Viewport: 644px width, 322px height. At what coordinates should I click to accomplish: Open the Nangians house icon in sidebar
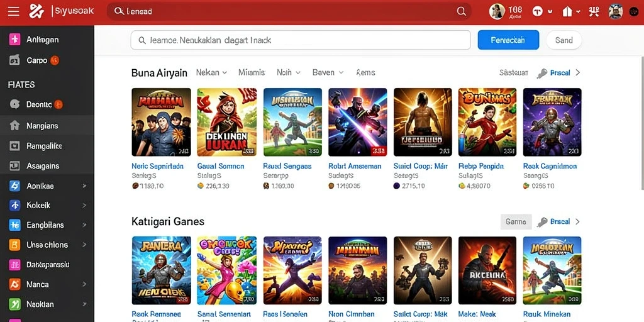14,126
